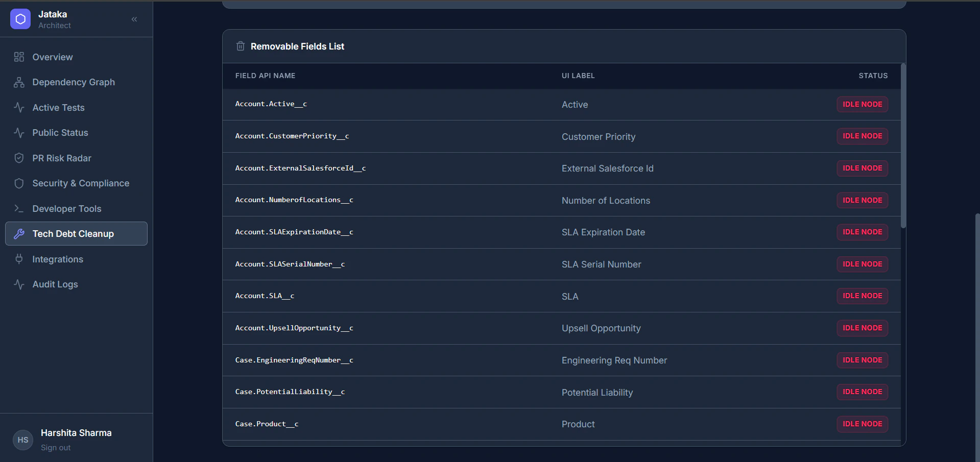Select Account.SLAExpirationDate__c field name
This screenshot has width=980, height=462.
[294, 232]
